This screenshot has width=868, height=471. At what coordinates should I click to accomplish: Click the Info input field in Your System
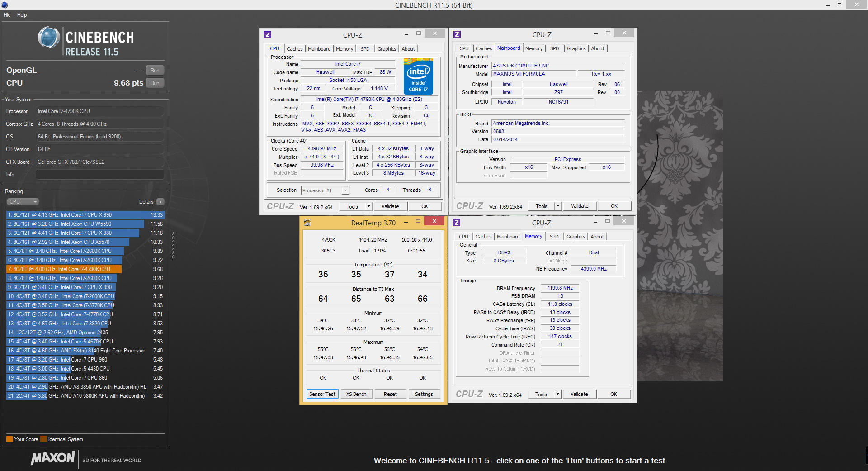click(100, 175)
